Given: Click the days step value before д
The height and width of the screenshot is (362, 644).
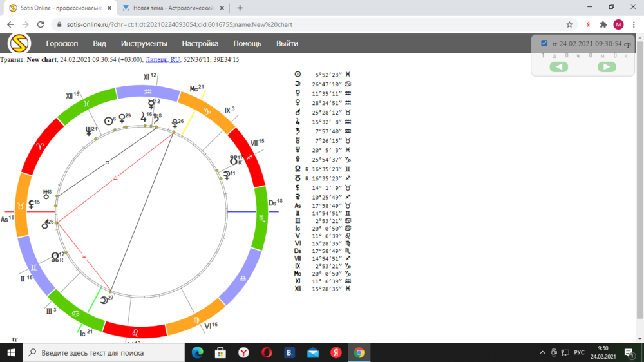Looking at the screenshot, I should pos(543,55).
